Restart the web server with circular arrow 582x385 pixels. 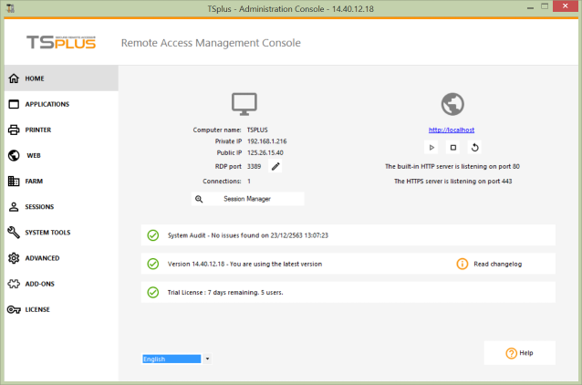click(475, 147)
